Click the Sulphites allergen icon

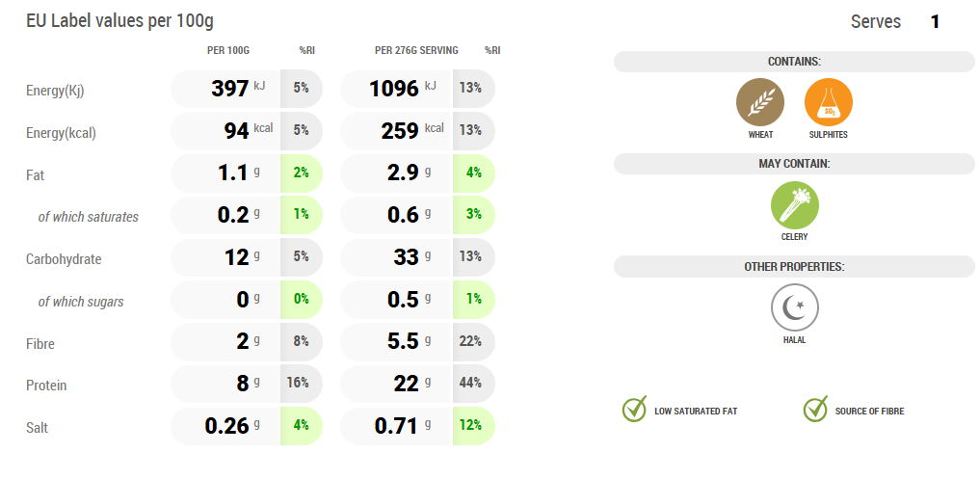click(828, 102)
